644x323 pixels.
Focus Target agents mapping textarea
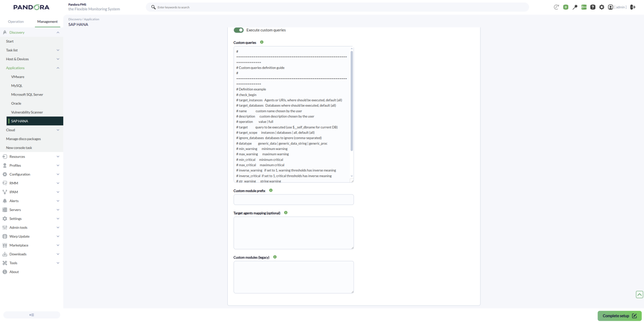pyautogui.click(x=294, y=233)
